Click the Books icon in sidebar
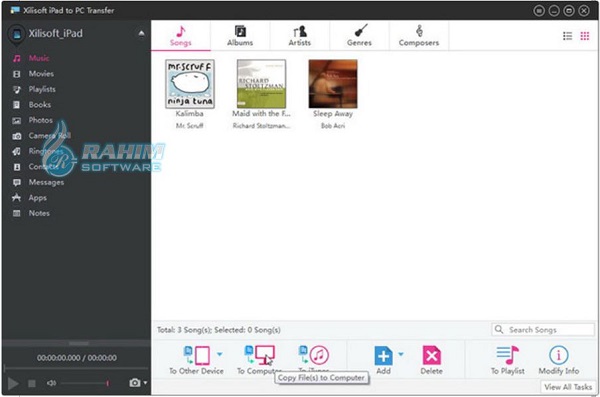The width and height of the screenshot is (600, 397). (17, 105)
